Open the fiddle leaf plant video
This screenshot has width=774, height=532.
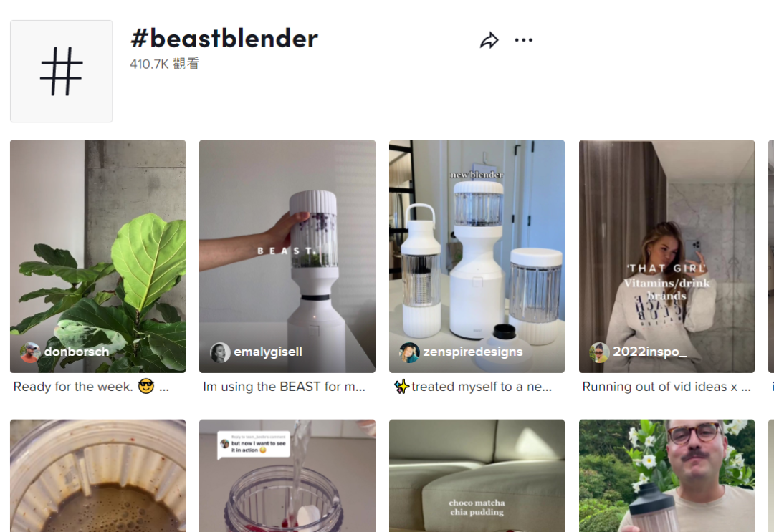97,256
